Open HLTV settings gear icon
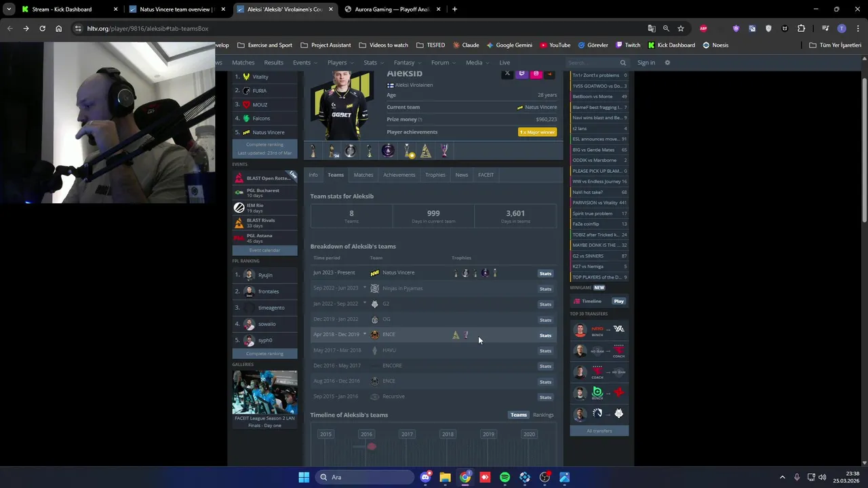The height and width of the screenshot is (488, 868). coord(667,62)
